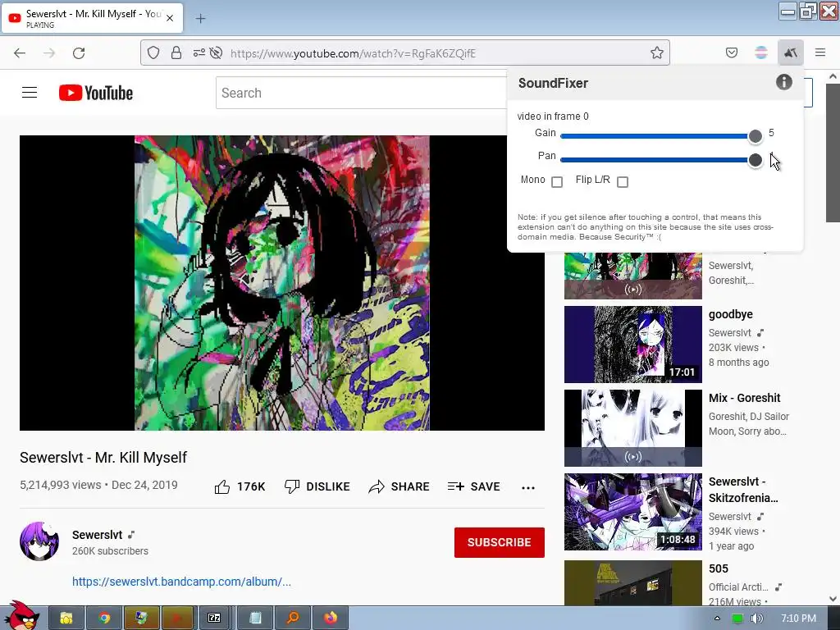This screenshot has height=630, width=840.
Task: Open 7-Zip from the taskbar
Action: click(x=214, y=619)
